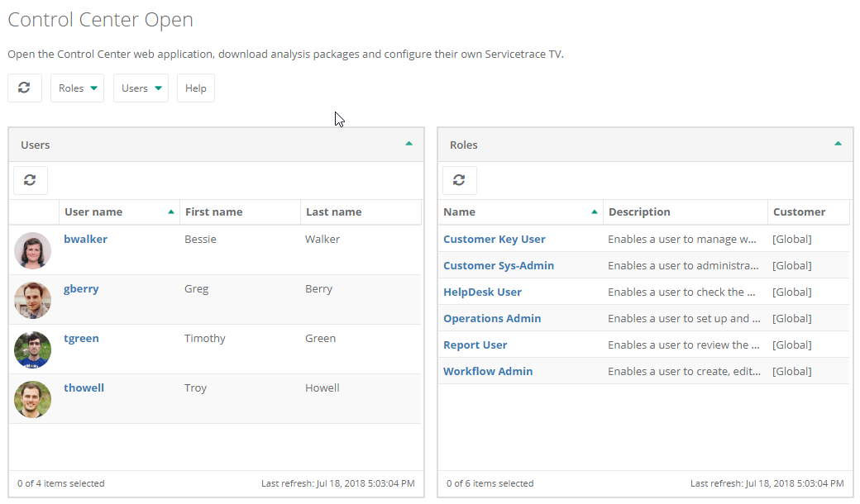Open the HelpDesk User role

[483, 292]
